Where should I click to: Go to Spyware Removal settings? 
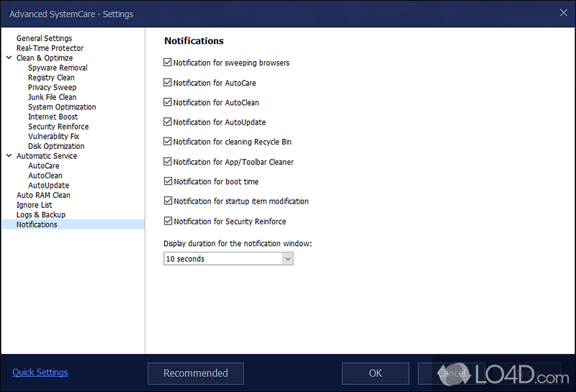(x=58, y=68)
